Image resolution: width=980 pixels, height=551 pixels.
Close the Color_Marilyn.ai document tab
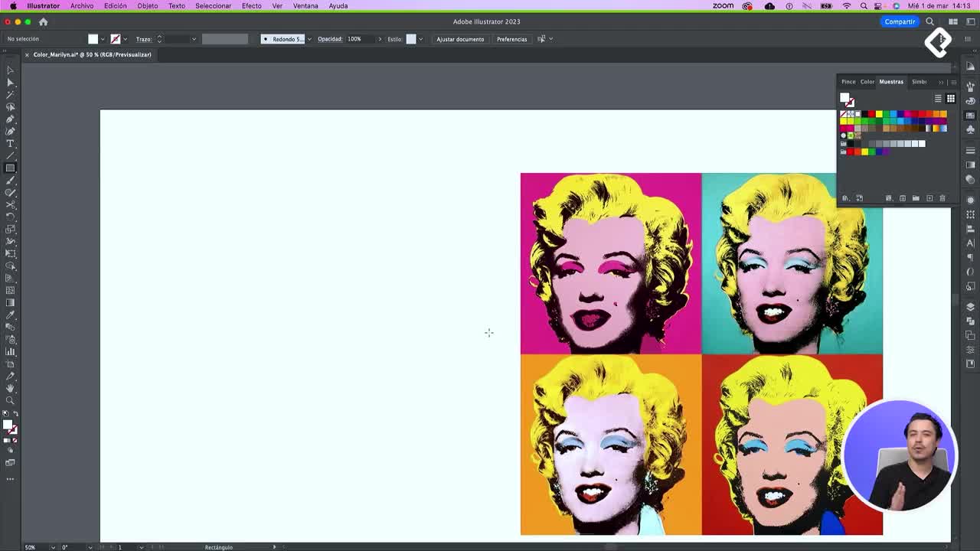point(26,55)
